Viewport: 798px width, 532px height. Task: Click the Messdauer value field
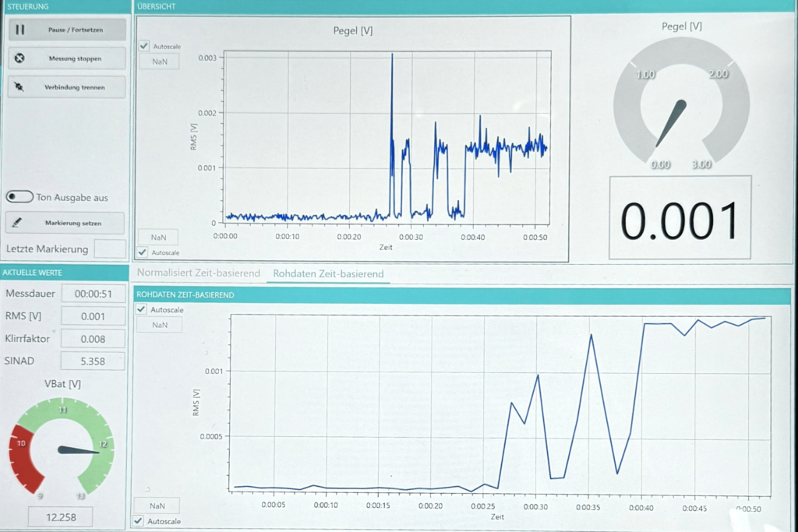point(93,294)
